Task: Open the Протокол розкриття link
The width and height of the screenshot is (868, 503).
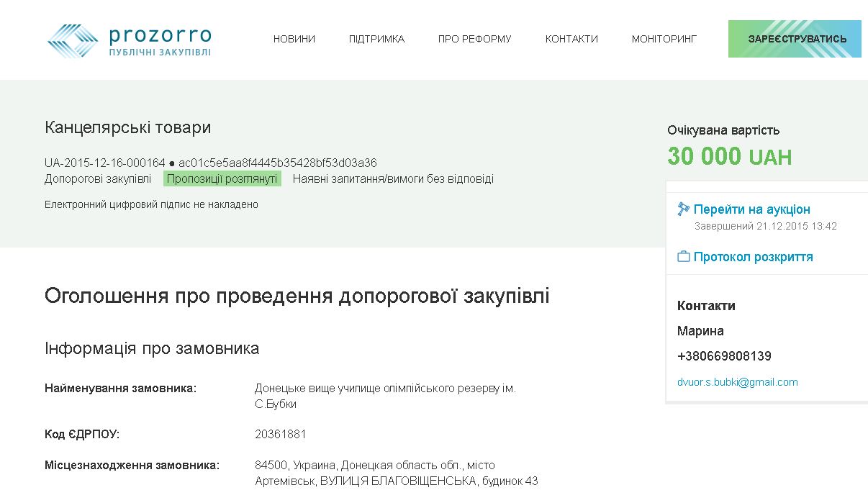Action: (x=753, y=257)
